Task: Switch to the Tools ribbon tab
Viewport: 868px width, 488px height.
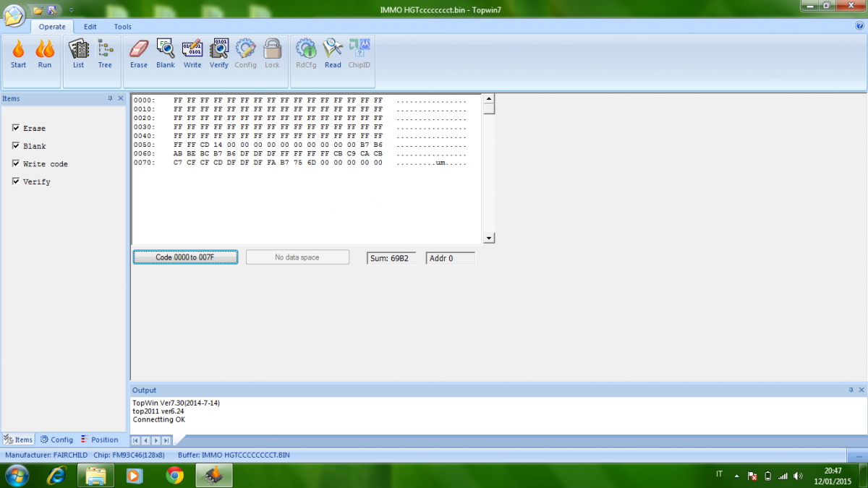Action: pos(122,27)
